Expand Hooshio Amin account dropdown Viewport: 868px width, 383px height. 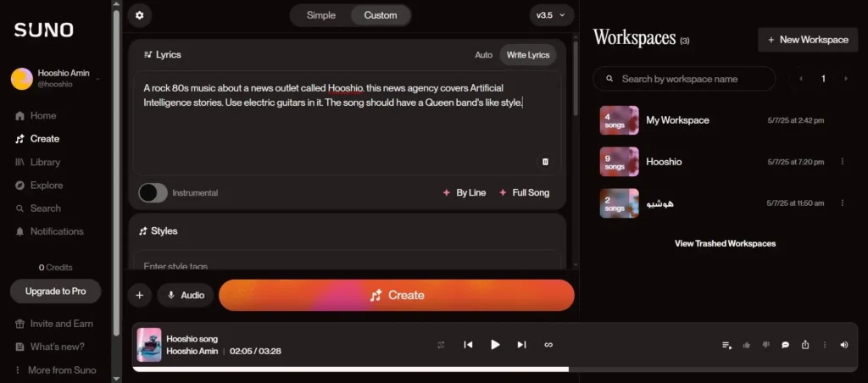(98, 79)
